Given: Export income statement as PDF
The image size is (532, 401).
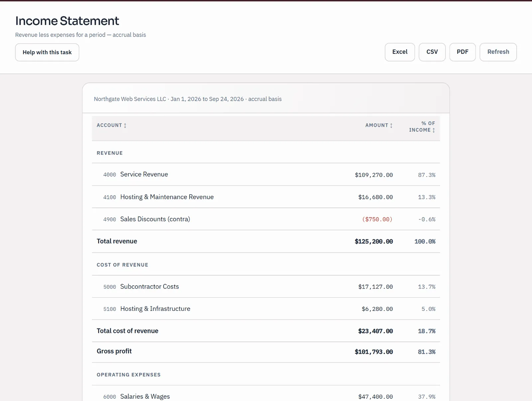Looking at the screenshot, I should [463, 52].
